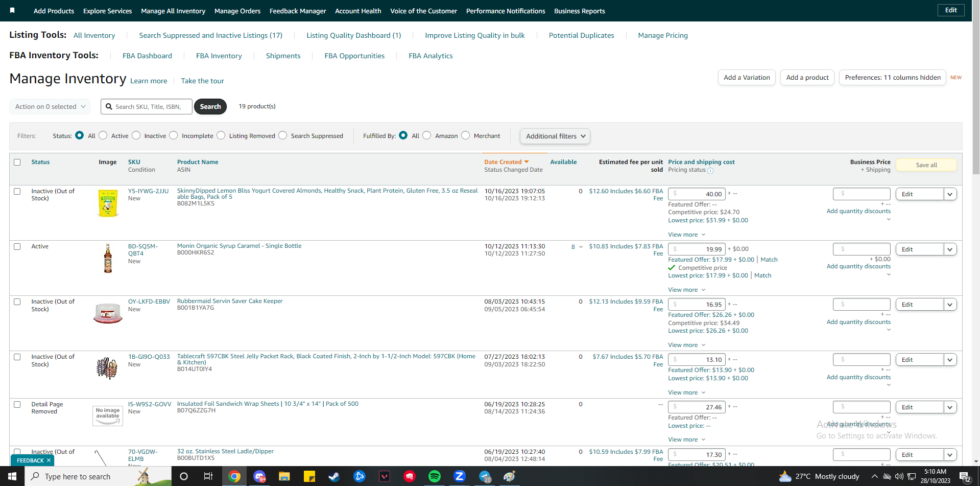Check the Tablecraft Jelly Packet Rack row checkbox
Image resolution: width=980 pixels, height=486 pixels.
17,357
